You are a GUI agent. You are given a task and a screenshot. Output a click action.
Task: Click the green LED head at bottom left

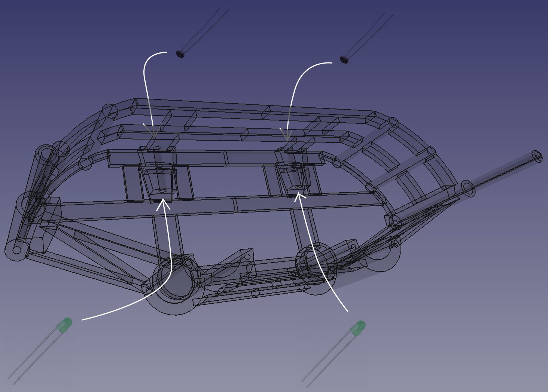pos(65,325)
